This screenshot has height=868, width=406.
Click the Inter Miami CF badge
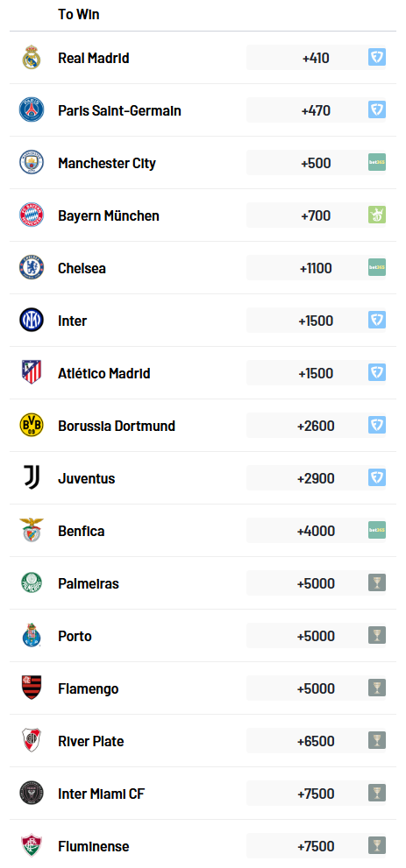pyautogui.click(x=32, y=794)
